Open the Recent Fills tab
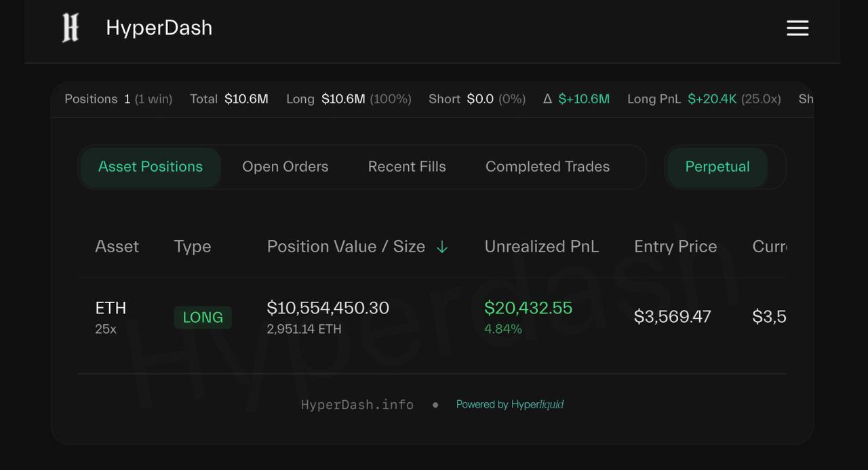This screenshot has width=868, height=470. (407, 167)
